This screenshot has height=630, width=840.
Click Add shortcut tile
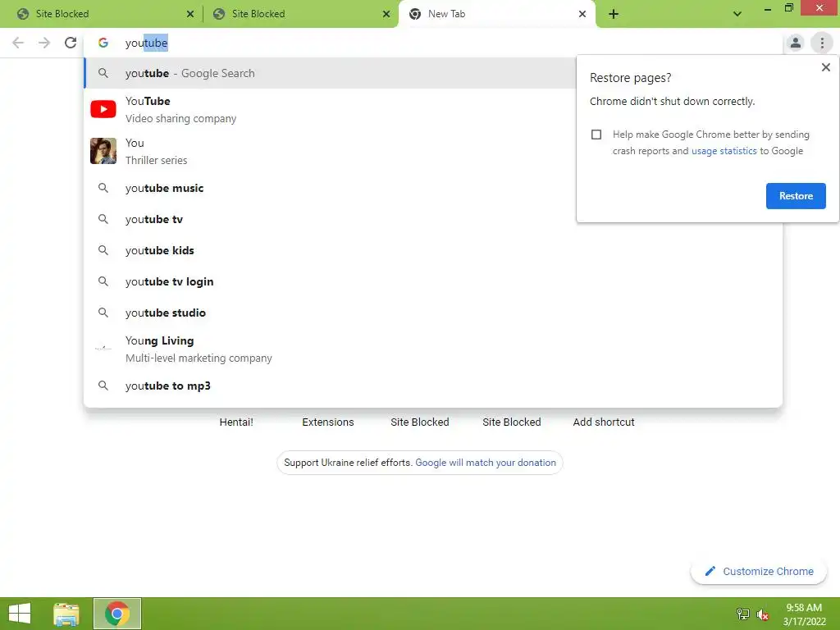[604, 422]
